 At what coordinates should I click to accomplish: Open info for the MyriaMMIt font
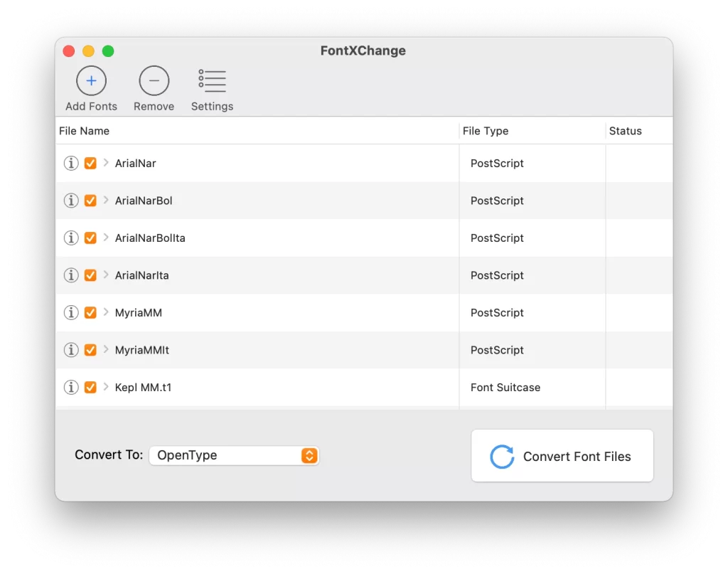click(71, 350)
